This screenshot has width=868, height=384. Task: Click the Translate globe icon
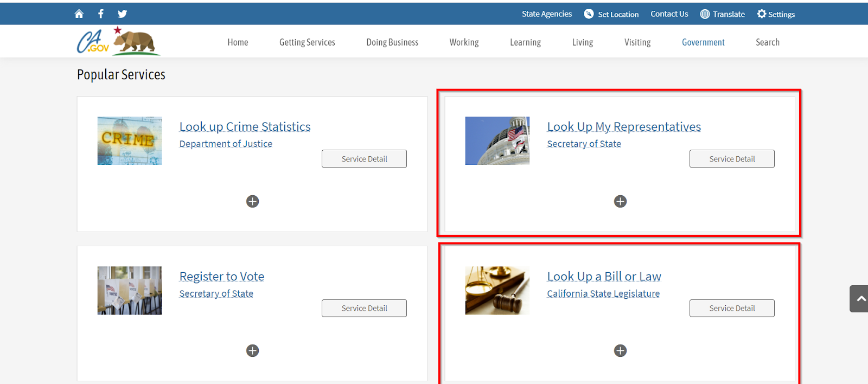(x=705, y=14)
